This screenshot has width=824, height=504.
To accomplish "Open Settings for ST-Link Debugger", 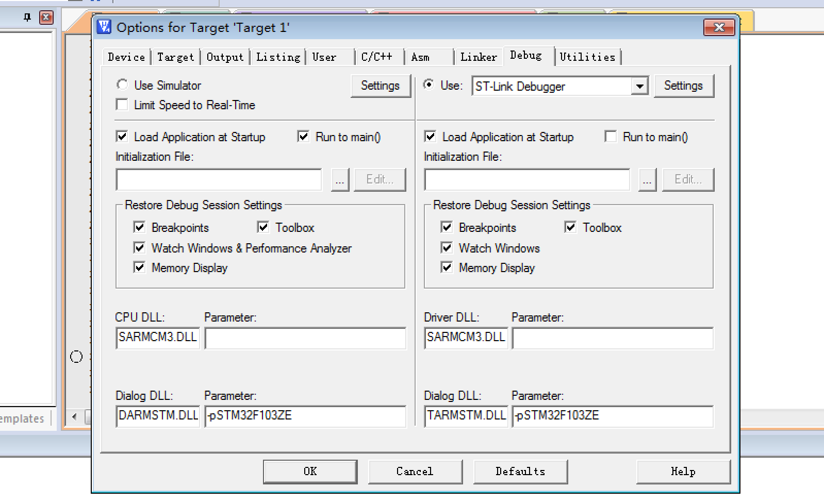I will pos(683,86).
